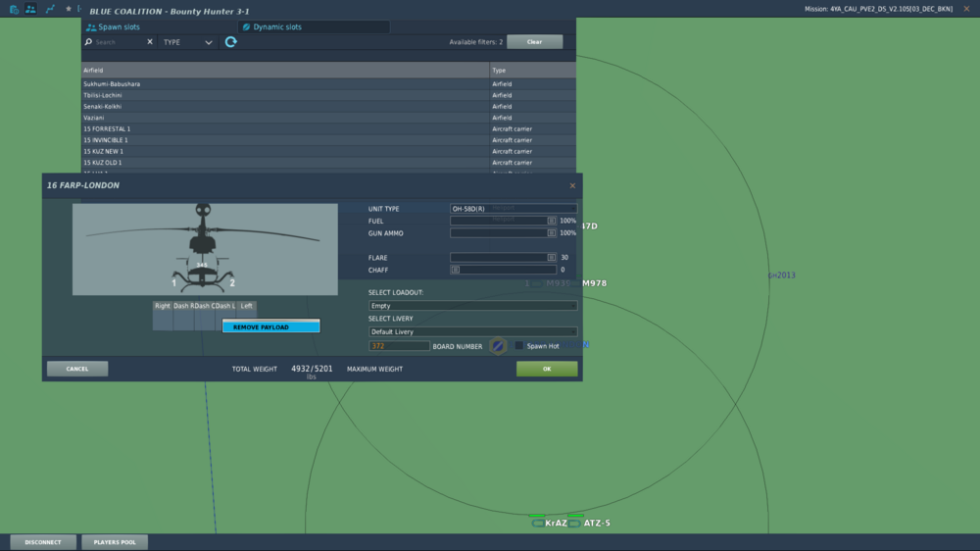980x551 pixels.
Task: Close the mission window with the top-right X
Action: (x=966, y=9)
